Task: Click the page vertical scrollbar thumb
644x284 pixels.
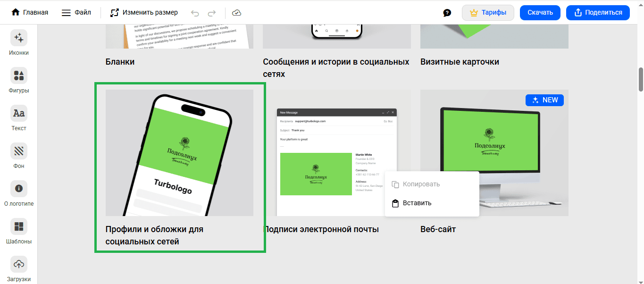Action: point(641,79)
